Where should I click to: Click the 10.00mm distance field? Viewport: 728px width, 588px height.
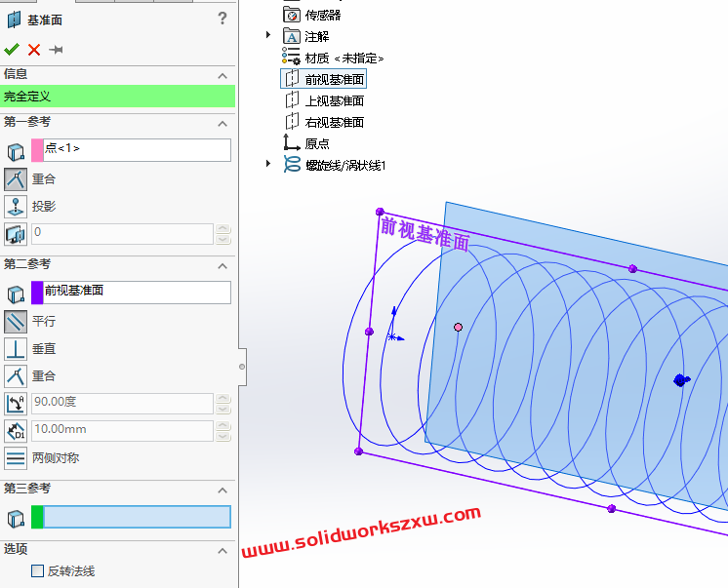(x=123, y=431)
